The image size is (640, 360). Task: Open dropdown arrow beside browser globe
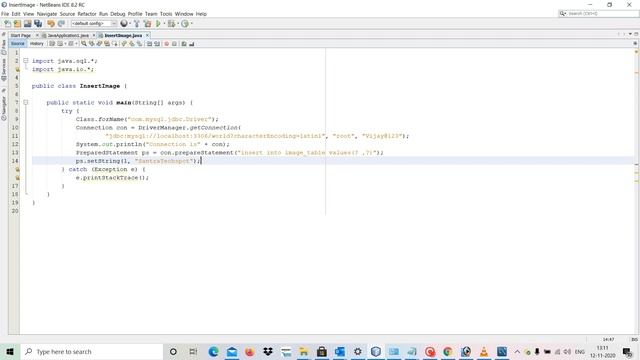coord(130,24)
